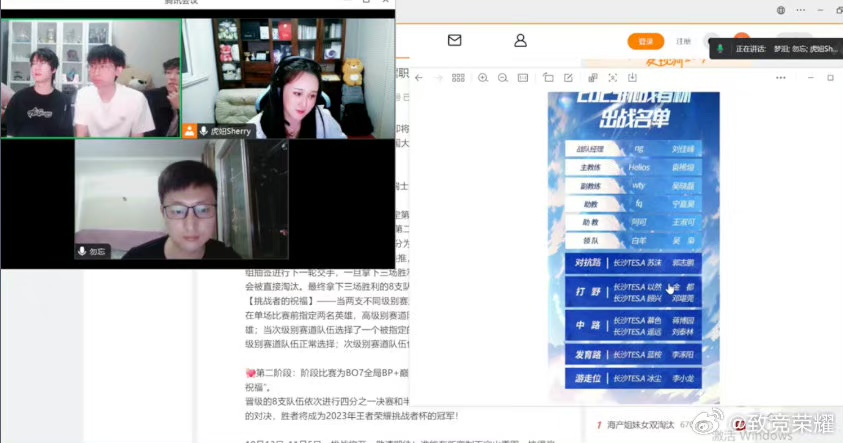Click the 发育路 row in lineup image
Image resolution: width=843 pixels, height=443 pixels.
[x=633, y=355]
